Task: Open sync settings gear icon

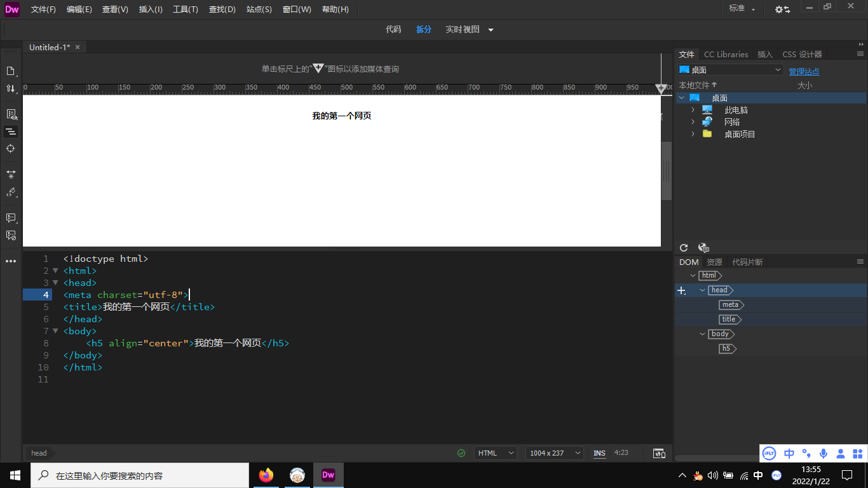Action: pyautogui.click(x=782, y=10)
